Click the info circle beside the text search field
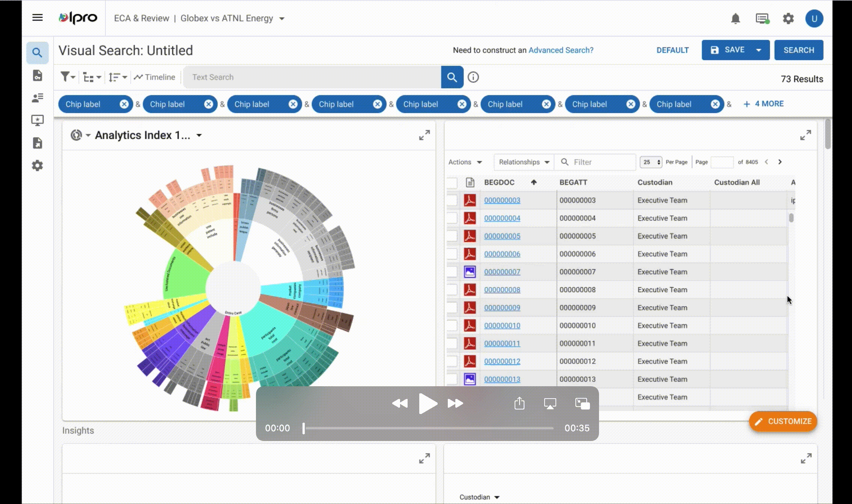This screenshot has width=852, height=504. click(x=473, y=77)
